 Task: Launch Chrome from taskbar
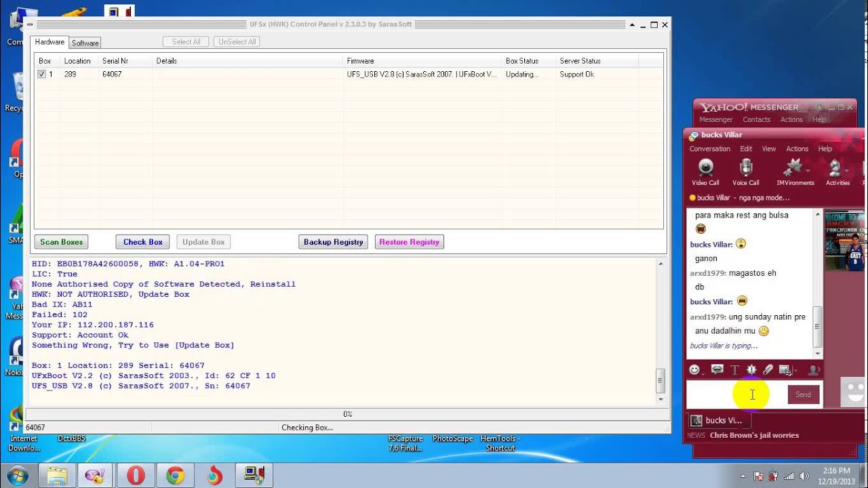pos(175,476)
